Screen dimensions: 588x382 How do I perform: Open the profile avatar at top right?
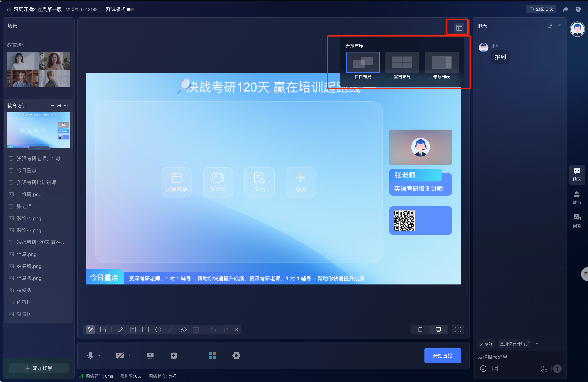tap(577, 29)
